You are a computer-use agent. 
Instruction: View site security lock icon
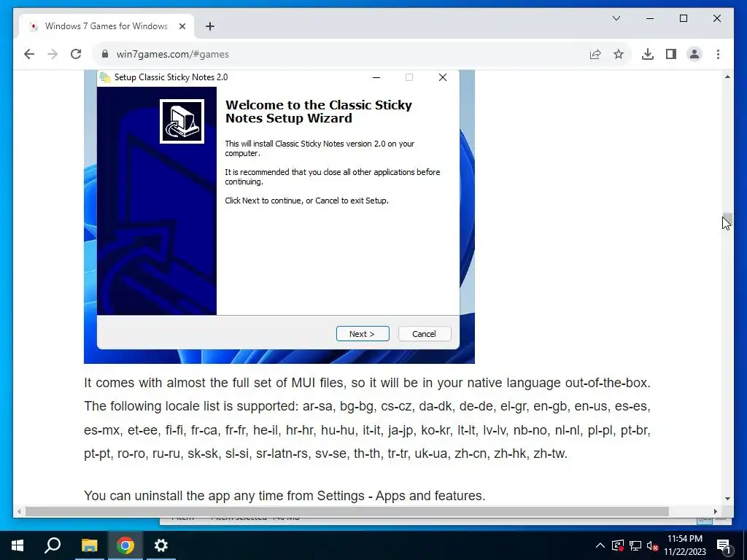pyautogui.click(x=105, y=54)
